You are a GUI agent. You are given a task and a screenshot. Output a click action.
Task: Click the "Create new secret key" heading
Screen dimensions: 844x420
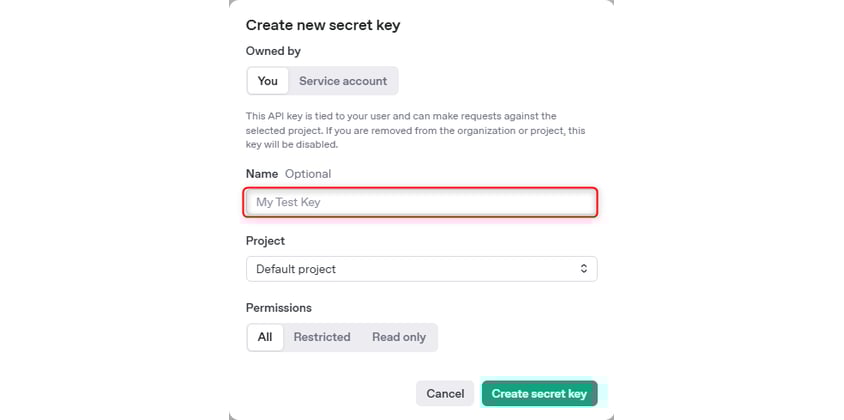tap(323, 25)
